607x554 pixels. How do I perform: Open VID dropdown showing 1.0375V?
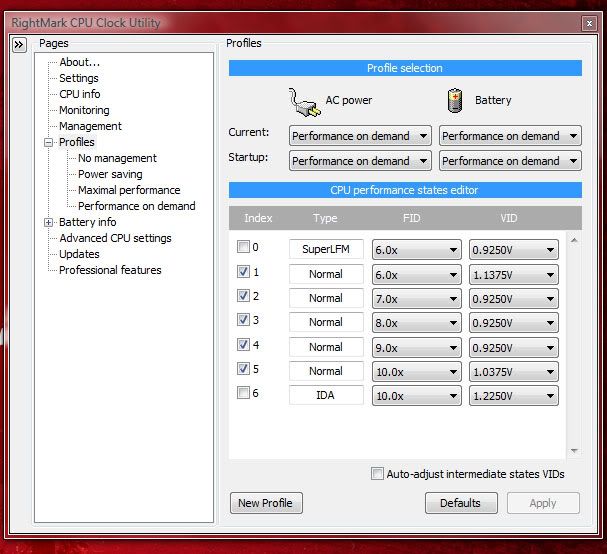(x=514, y=372)
